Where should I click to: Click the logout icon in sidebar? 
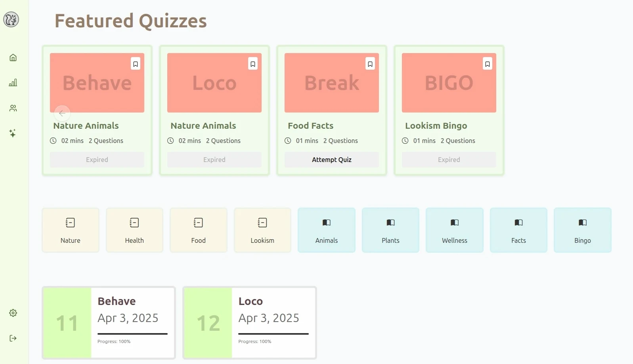(13, 338)
